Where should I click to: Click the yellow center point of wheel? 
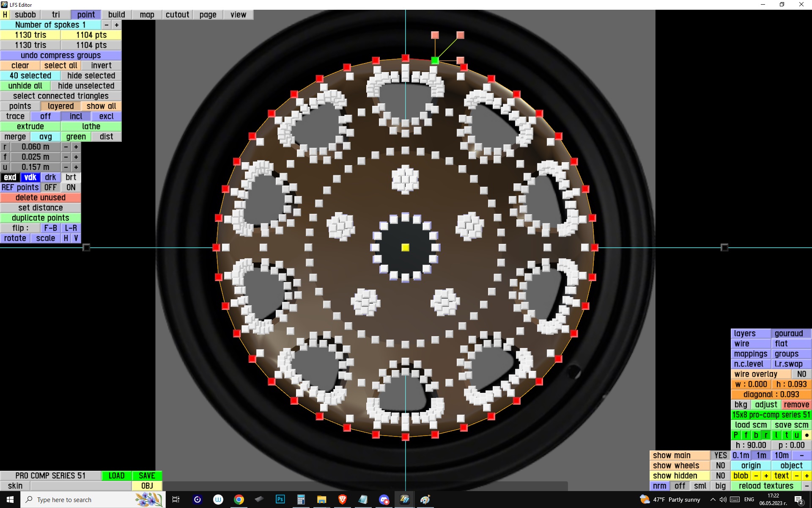pos(405,248)
